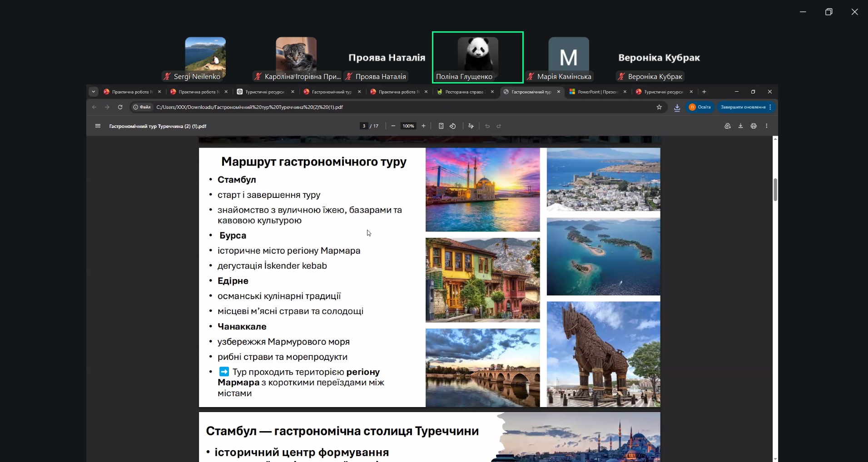Switch to the Ресторанна справа tab
868x462 pixels.
tap(464, 92)
